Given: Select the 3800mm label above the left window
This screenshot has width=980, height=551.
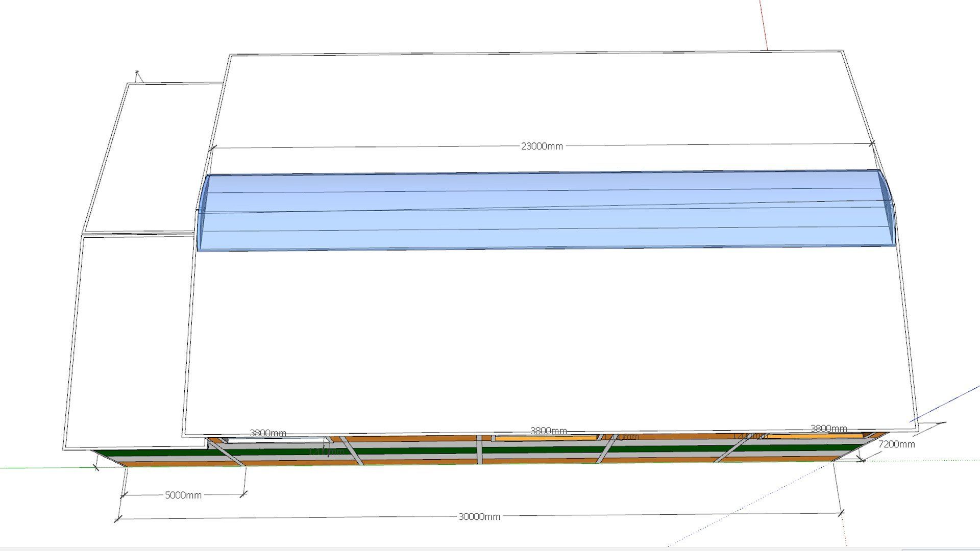Looking at the screenshot, I should click(267, 433).
